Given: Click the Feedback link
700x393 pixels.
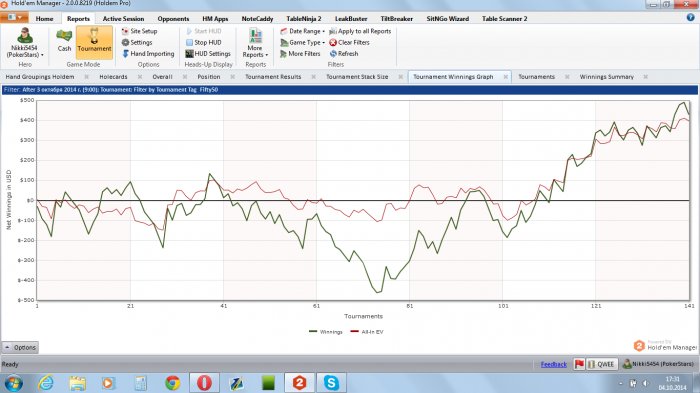Looking at the screenshot, I should (554, 364).
